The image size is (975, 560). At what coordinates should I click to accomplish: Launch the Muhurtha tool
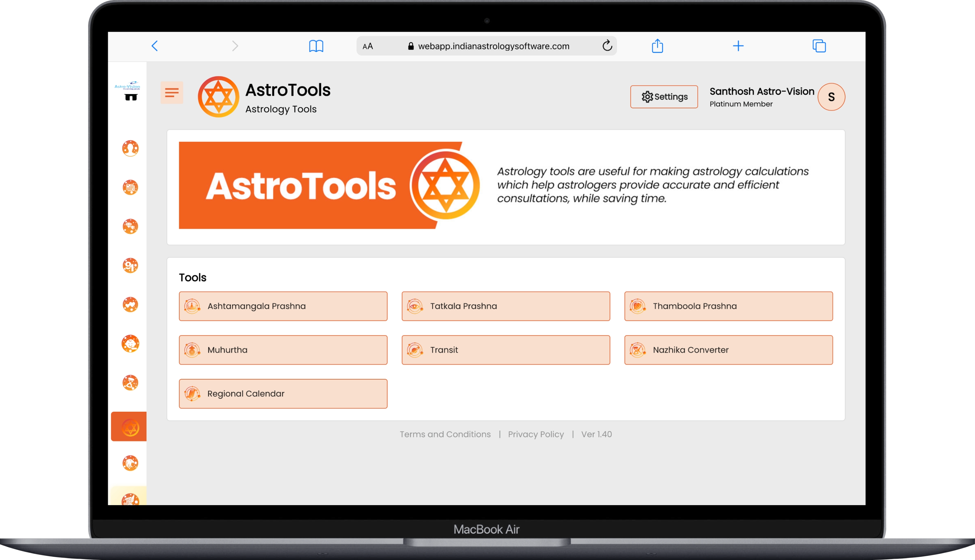283,350
